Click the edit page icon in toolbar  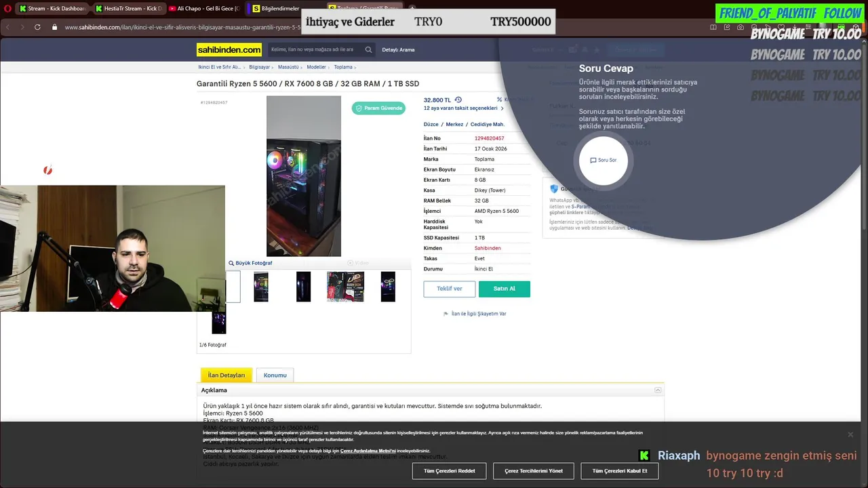click(727, 27)
